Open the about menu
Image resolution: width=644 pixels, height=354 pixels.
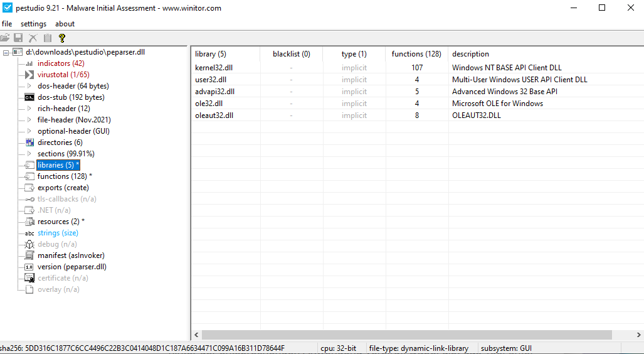[65, 24]
